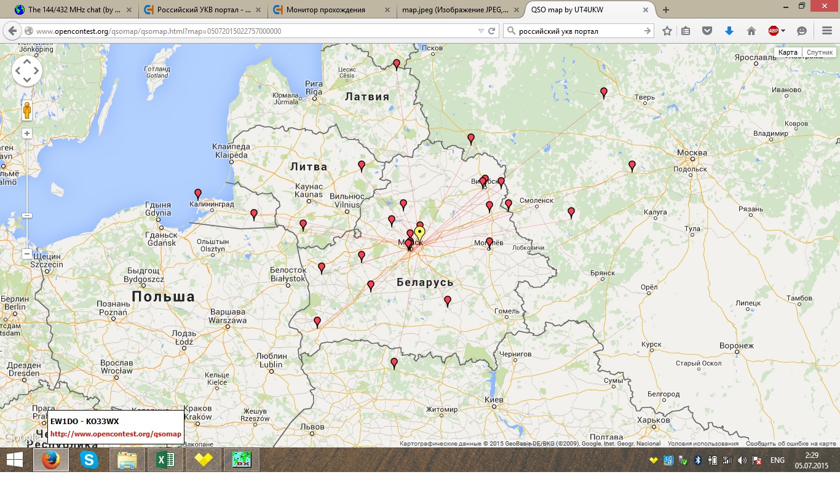
Task: Click Сообщить об ошибке на карте link
Action: coord(791,444)
